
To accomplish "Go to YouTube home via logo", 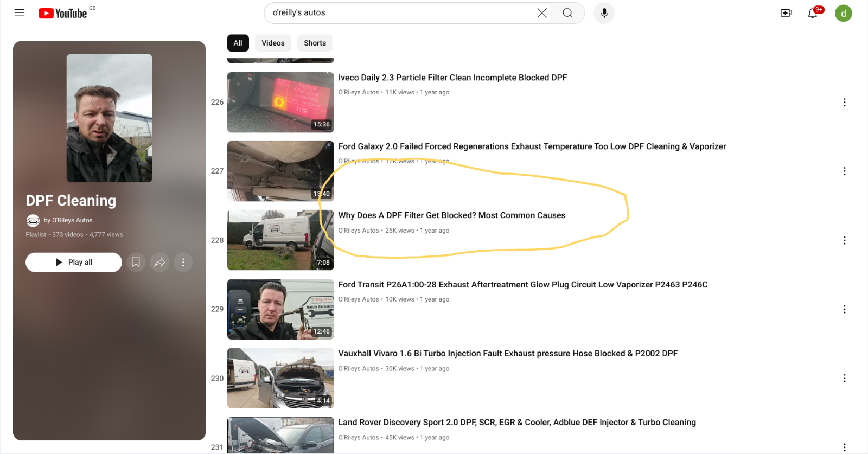I will (63, 13).
